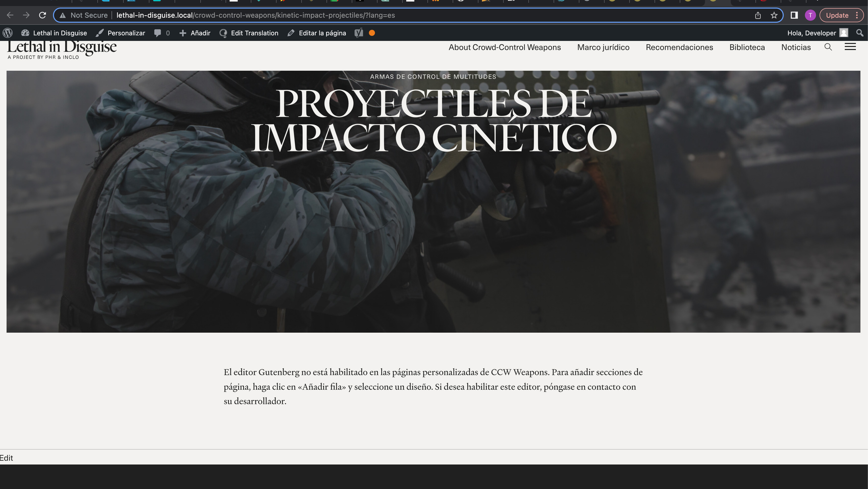Click Edit Translation in admin bar
The height and width of the screenshot is (489, 868).
click(249, 33)
